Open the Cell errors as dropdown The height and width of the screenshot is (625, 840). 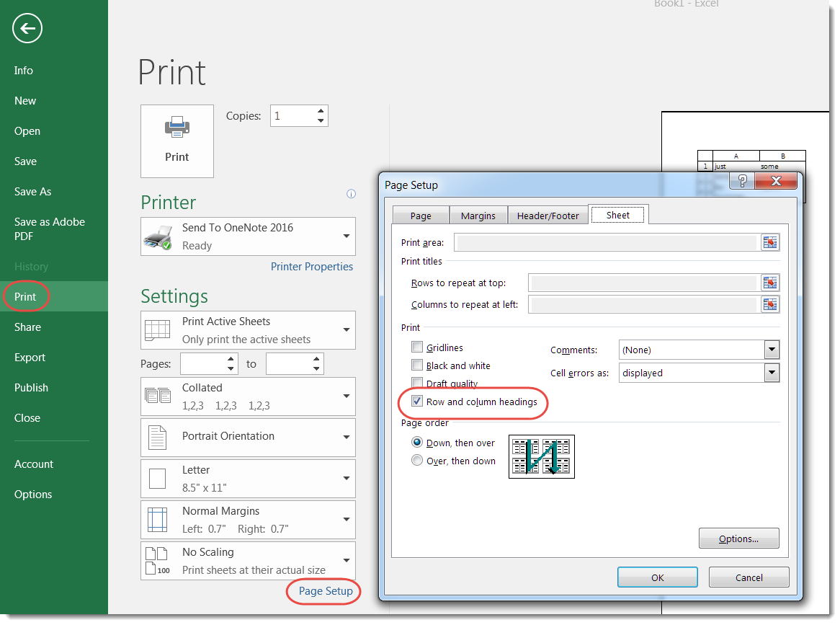[772, 373]
